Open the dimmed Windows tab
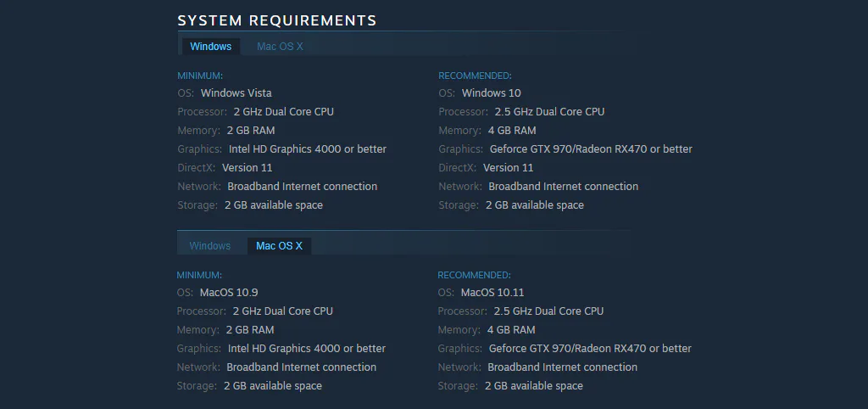 coord(210,246)
